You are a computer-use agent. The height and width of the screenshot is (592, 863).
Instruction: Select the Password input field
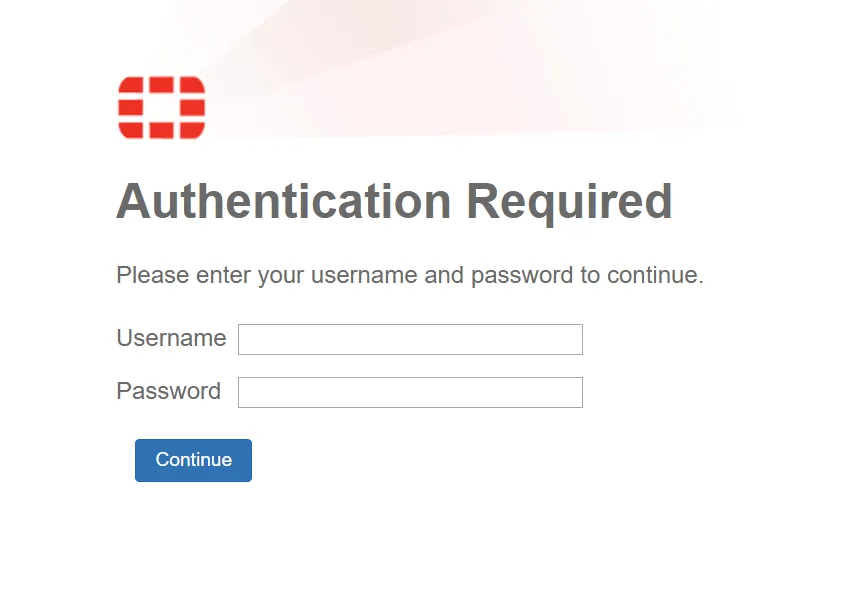(x=410, y=392)
